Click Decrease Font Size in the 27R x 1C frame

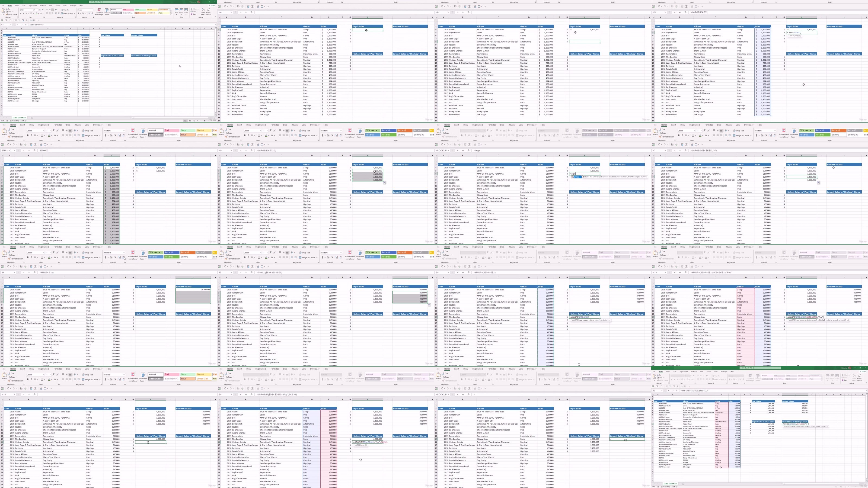pos(57,131)
